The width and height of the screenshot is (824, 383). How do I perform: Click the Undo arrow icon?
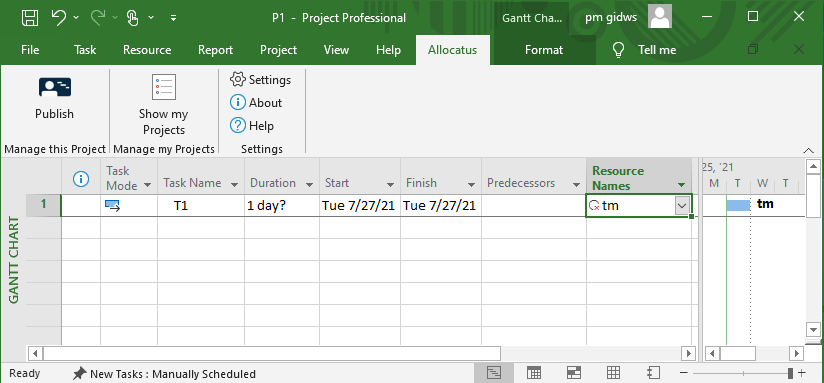(x=59, y=18)
